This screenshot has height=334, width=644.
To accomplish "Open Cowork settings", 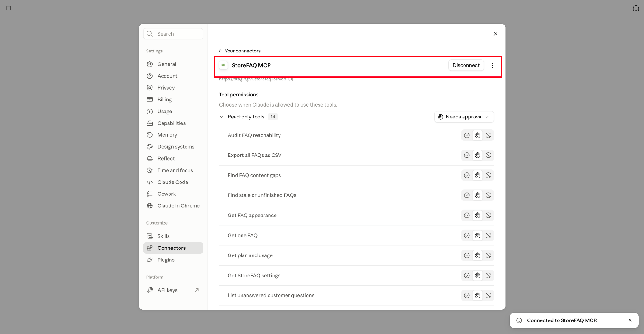I will pos(173,194).
